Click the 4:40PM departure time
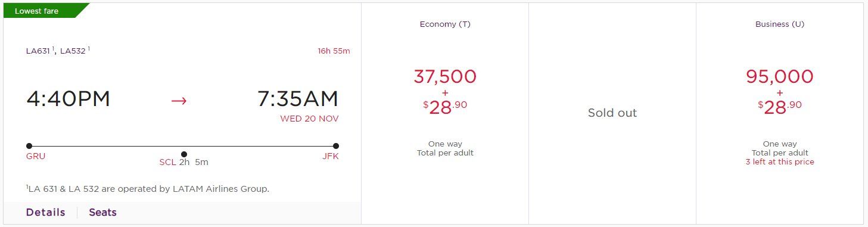The width and height of the screenshot is (868, 227). (x=69, y=99)
